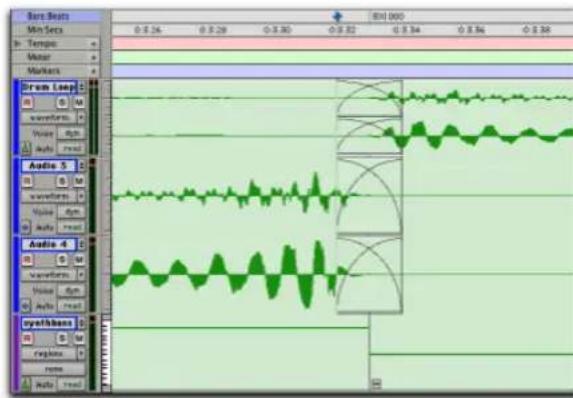
Task: Click the Audio 4 waveform region
Action: click(x=224, y=274)
